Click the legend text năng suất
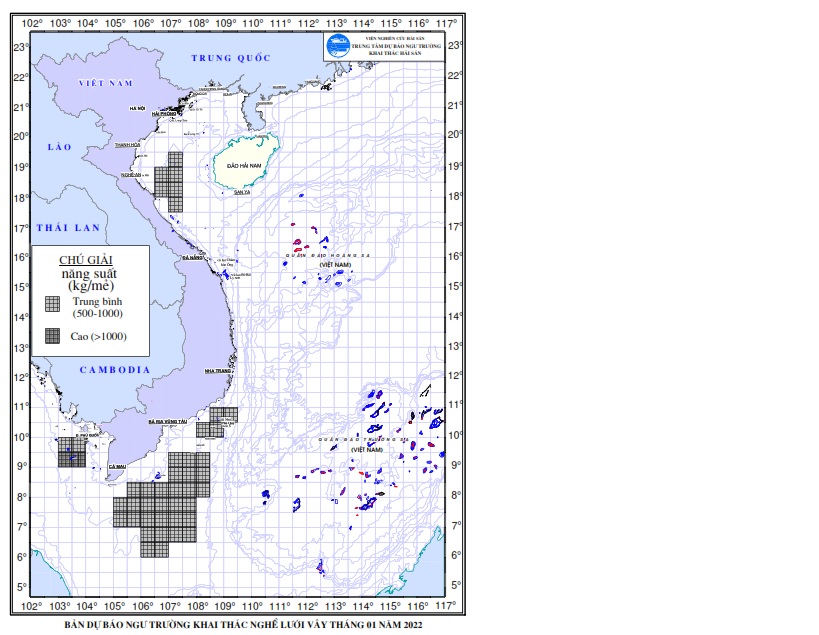Screen dimensions: 819x635 point(89,274)
